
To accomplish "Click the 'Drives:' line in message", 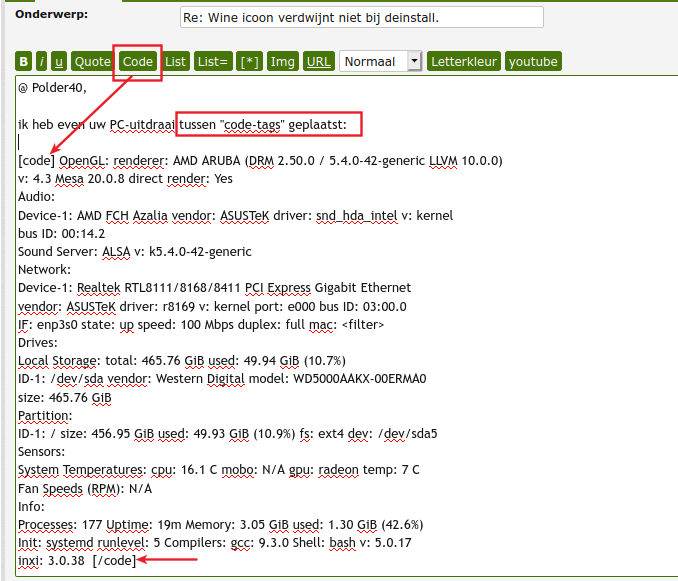I will tap(38, 343).
